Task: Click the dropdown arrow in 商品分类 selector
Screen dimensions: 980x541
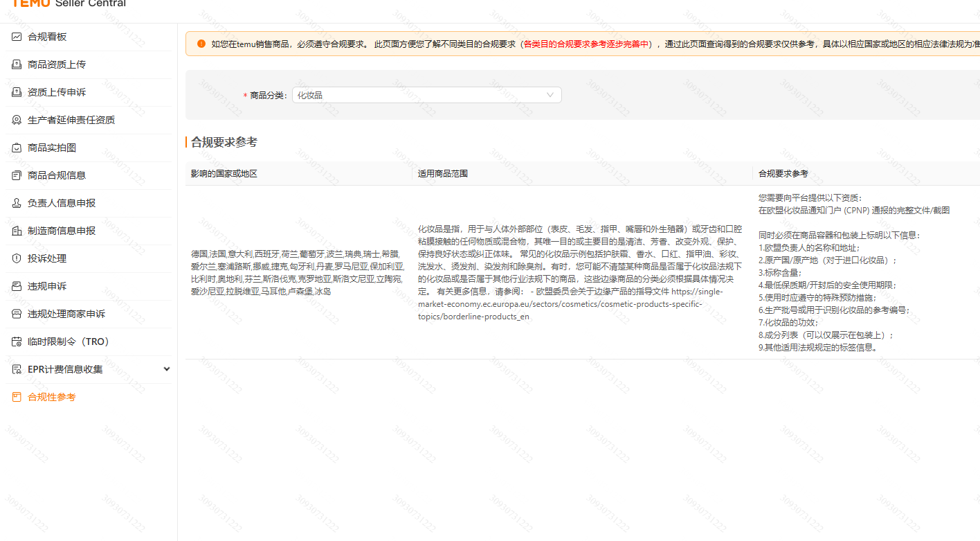Action: click(550, 95)
